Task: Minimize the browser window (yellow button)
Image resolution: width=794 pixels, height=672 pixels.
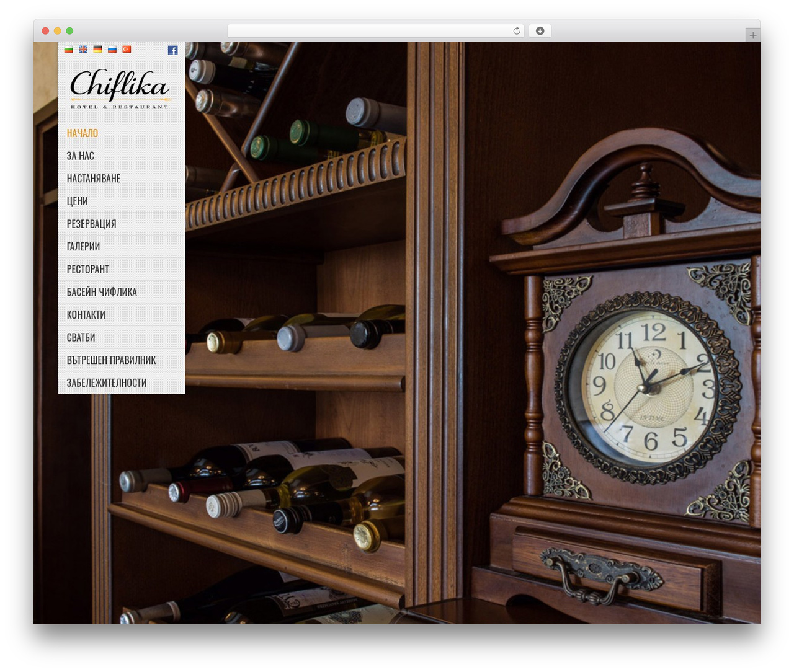Action: [58, 30]
